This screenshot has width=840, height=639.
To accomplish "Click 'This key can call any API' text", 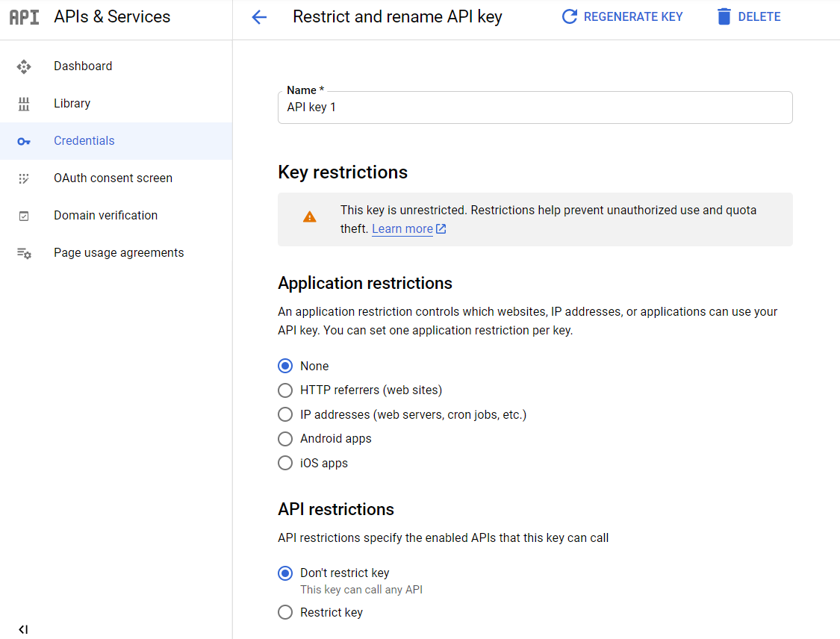I will (x=361, y=590).
